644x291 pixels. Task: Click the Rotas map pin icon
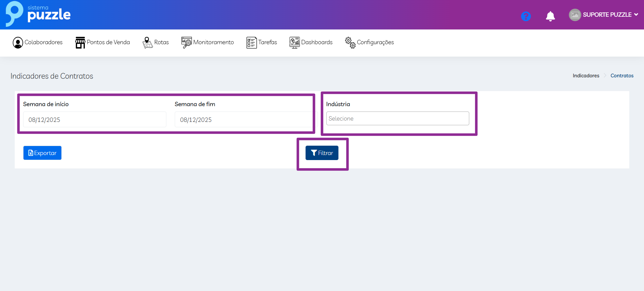click(x=147, y=43)
